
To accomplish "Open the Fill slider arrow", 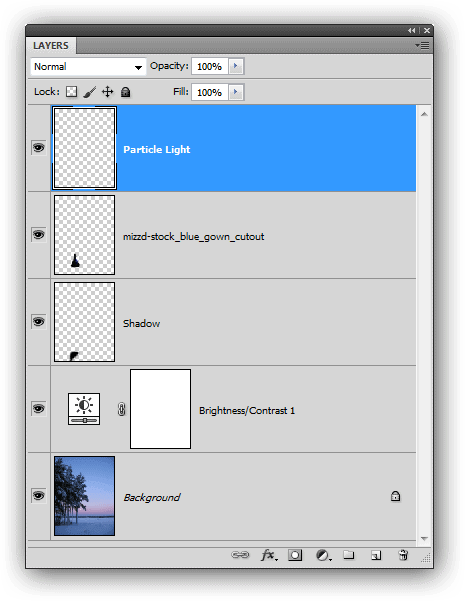I will click(x=236, y=92).
